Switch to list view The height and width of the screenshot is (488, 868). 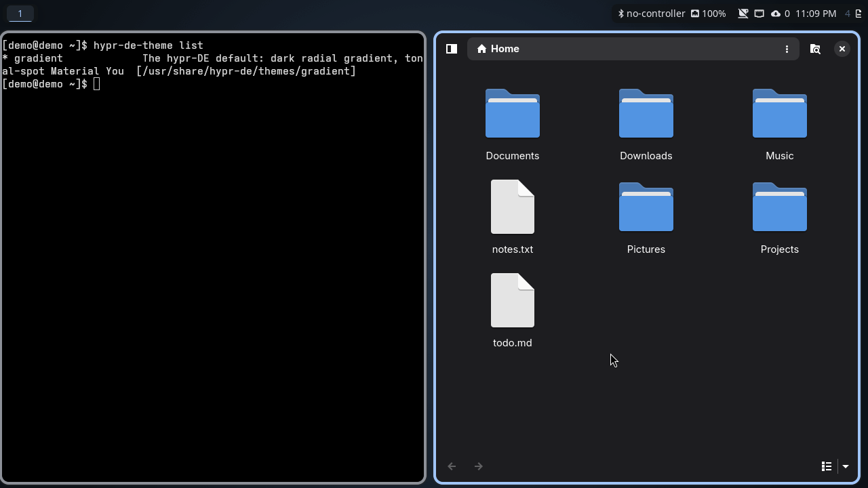point(827,466)
